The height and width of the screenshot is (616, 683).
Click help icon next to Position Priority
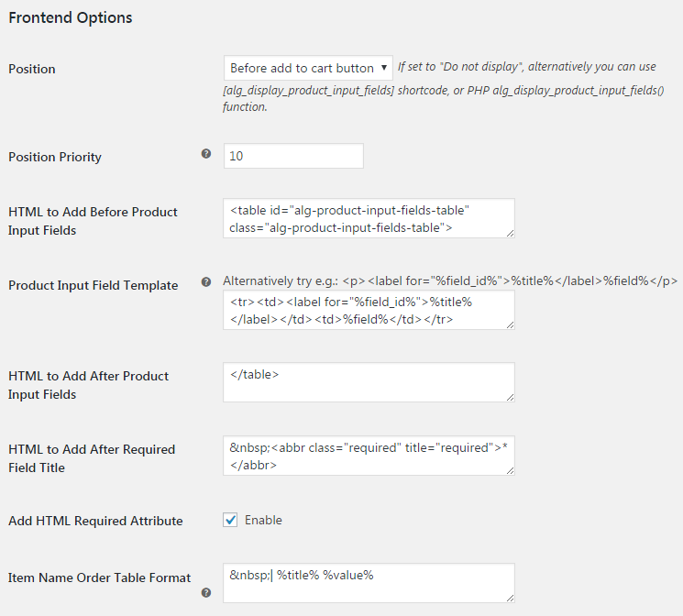(x=206, y=154)
